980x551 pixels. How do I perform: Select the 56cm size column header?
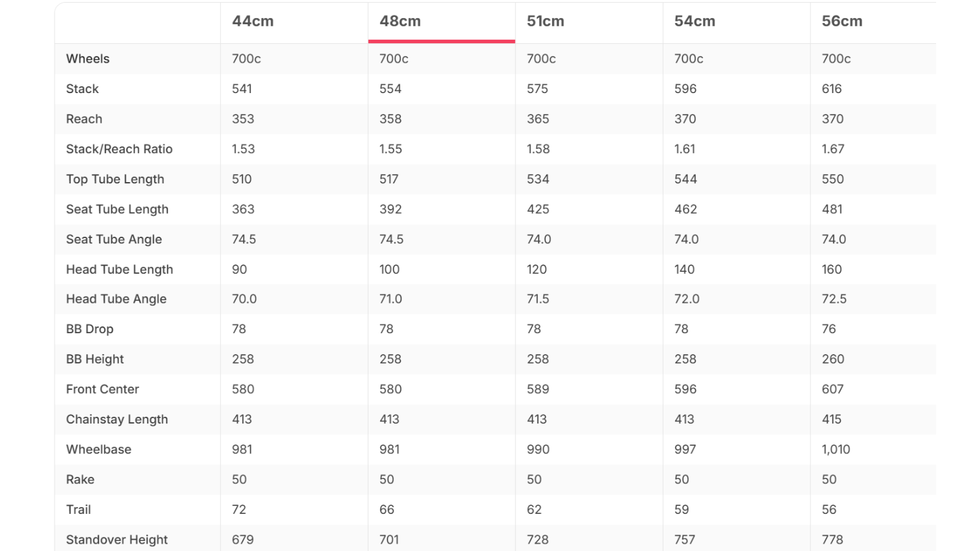842,21
